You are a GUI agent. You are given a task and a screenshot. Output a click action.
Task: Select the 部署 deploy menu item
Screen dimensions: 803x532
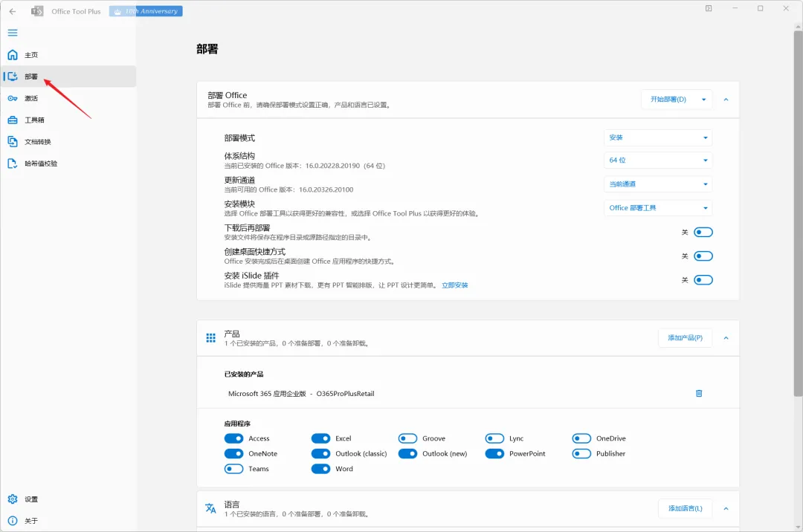[x=68, y=77]
